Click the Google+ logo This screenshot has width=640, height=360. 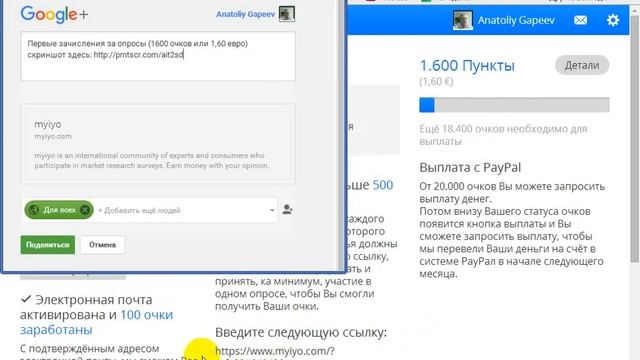click(54, 15)
